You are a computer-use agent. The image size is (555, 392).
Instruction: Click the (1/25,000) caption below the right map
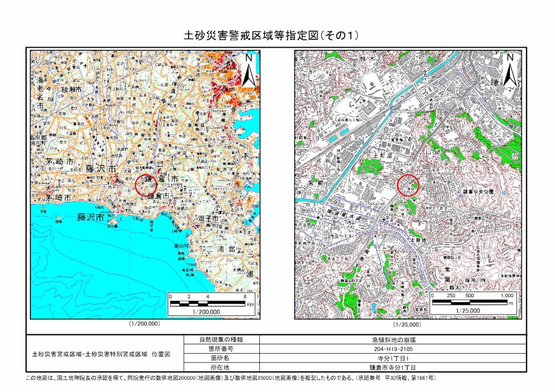(407, 324)
